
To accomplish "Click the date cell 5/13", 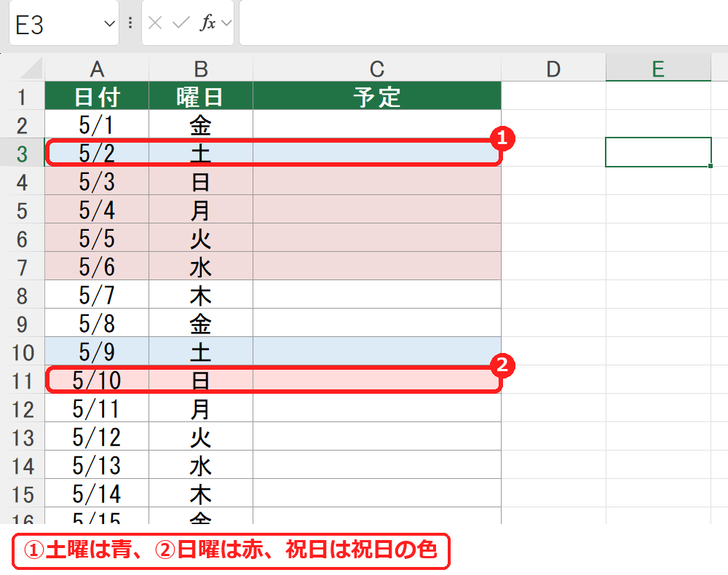I will (97, 466).
